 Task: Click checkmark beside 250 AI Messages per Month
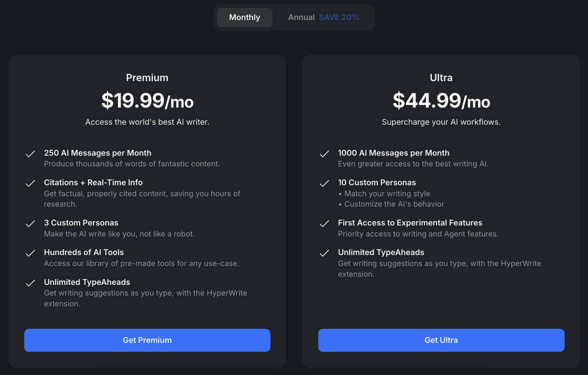pyautogui.click(x=30, y=154)
